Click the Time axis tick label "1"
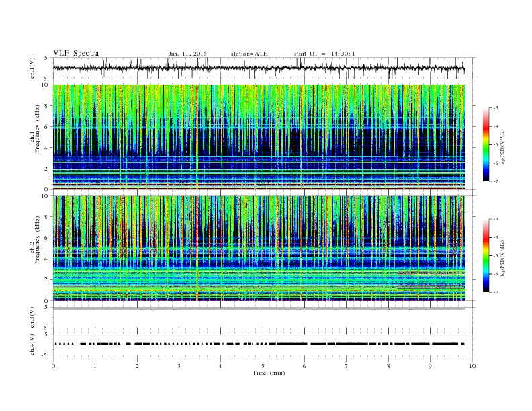Image resolution: width=532 pixels, height=411 pixels. coord(95,366)
